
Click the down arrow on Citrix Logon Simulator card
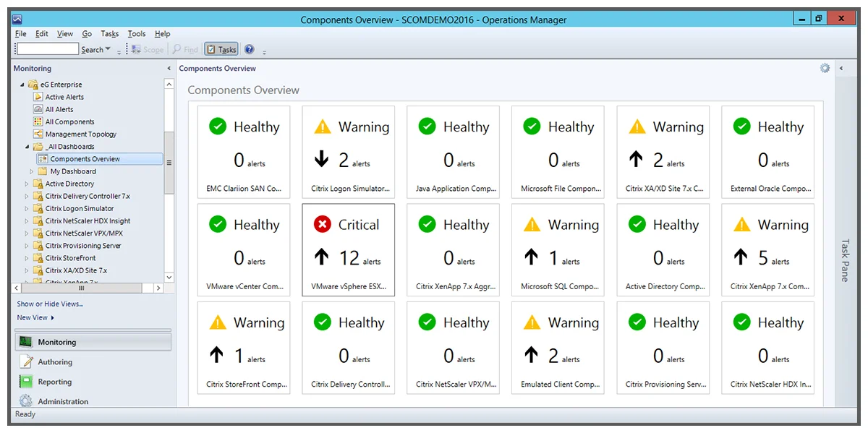tap(322, 159)
